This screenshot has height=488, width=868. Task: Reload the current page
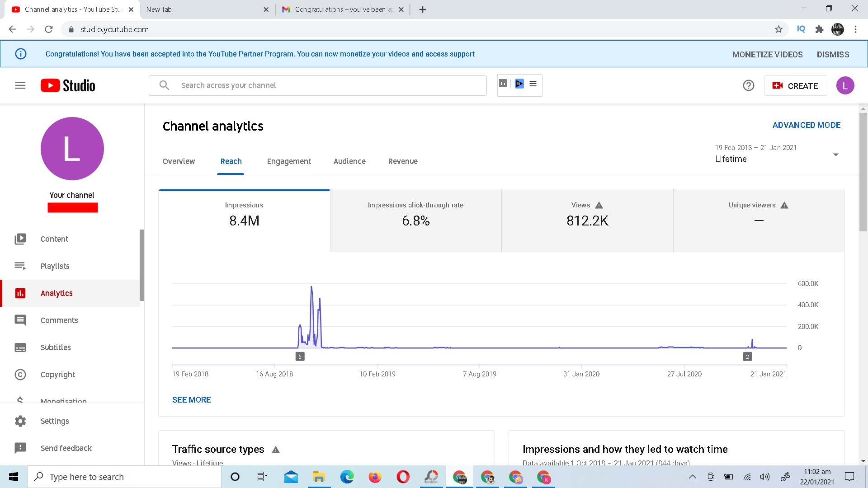point(49,29)
